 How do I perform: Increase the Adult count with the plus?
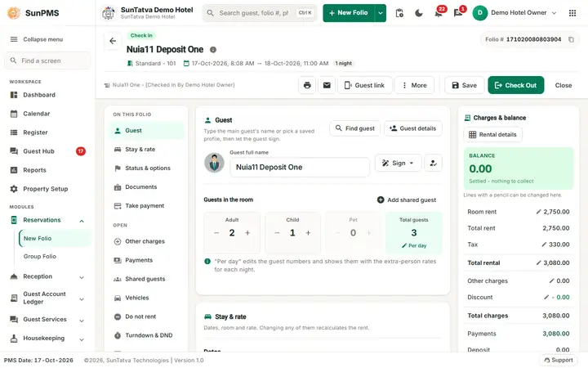pyautogui.click(x=247, y=233)
